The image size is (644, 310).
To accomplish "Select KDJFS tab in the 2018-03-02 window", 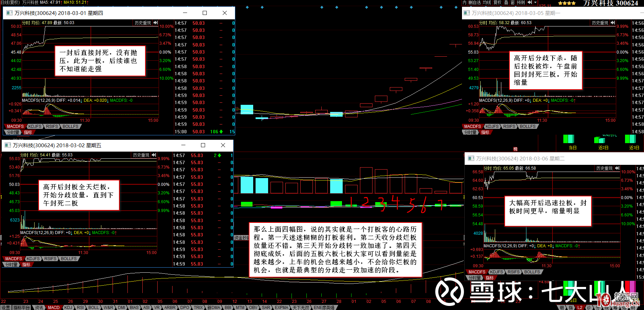I will click(33, 259).
